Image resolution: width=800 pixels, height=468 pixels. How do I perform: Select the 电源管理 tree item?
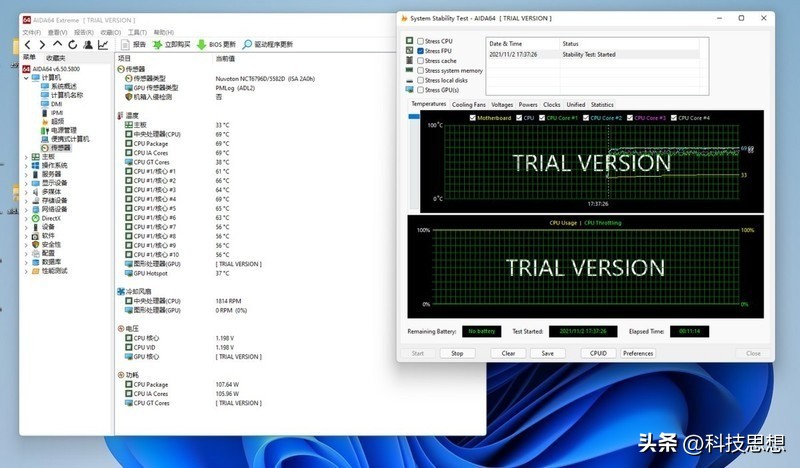point(62,130)
